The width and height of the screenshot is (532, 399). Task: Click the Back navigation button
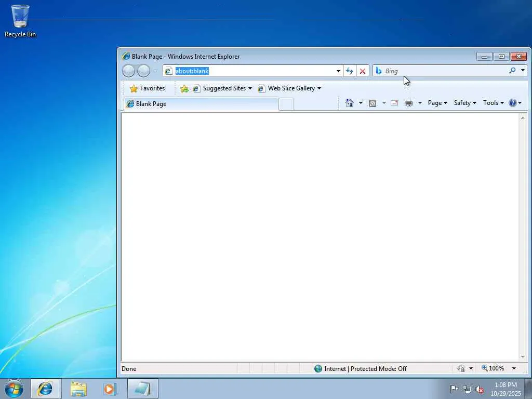[129, 71]
